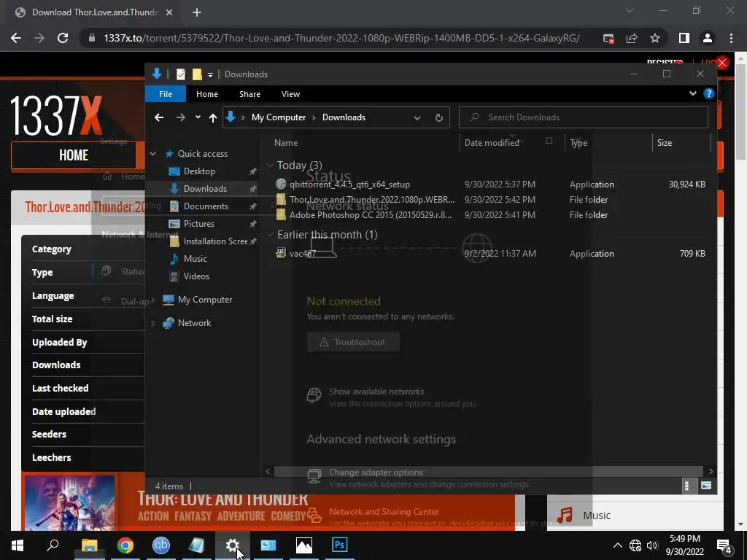This screenshot has width=747, height=560.
Task: Sort files by Type column
Action: [x=578, y=142]
